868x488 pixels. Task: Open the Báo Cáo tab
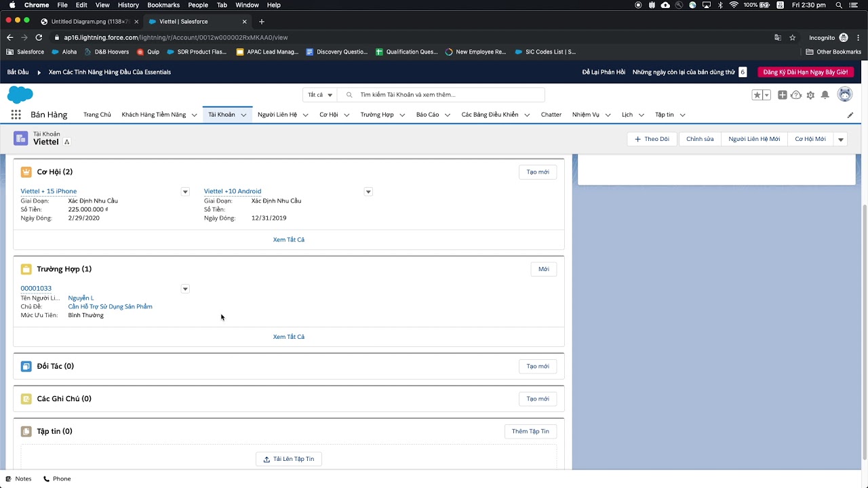tap(427, 115)
